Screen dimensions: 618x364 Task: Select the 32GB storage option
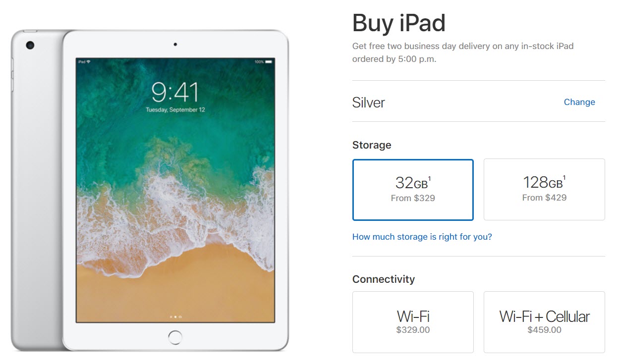tap(413, 190)
